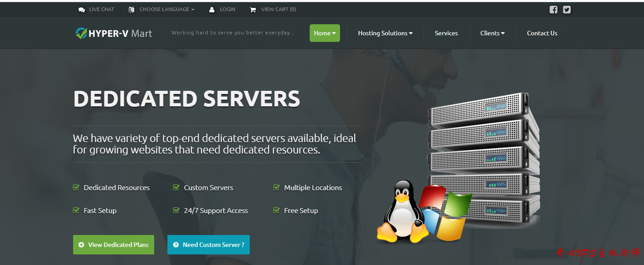Viewport: 644px width, 265px height.
Task: Expand the Clients dropdown menu
Action: (492, 33)
